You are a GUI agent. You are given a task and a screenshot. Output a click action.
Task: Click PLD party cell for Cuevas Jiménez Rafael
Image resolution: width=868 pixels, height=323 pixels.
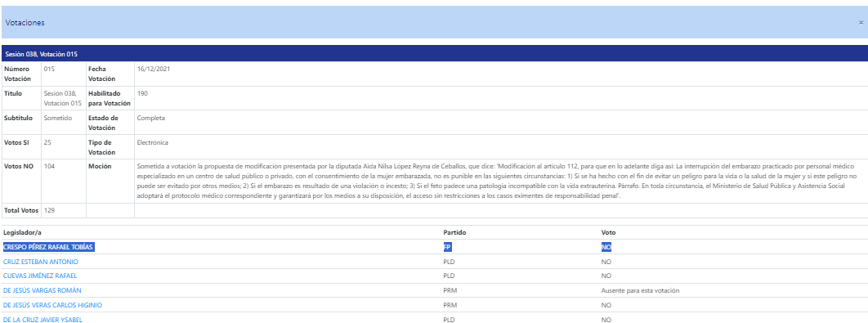point(449,276)
